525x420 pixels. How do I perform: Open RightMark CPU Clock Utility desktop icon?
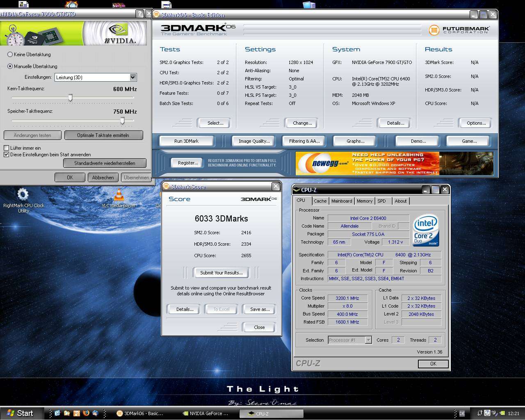pyautogui.click(x=23, y=200)
